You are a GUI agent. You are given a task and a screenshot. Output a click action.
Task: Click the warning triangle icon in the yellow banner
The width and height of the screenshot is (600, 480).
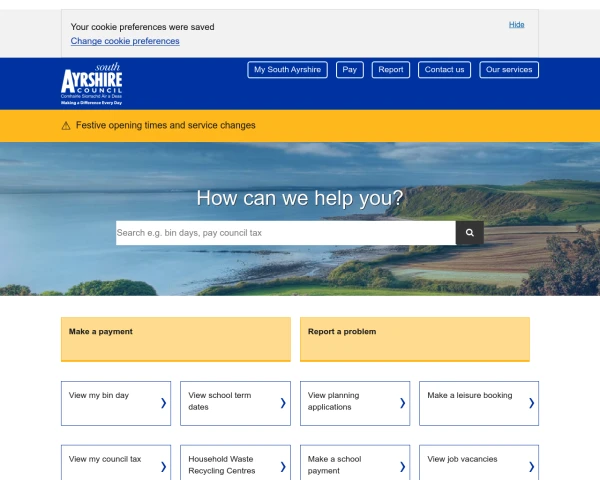[66, 126]
